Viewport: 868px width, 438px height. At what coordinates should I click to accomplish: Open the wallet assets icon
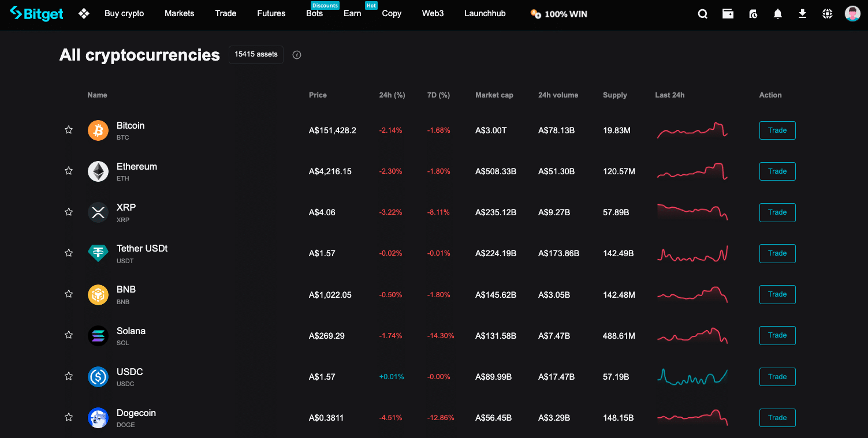click(728, 13)
